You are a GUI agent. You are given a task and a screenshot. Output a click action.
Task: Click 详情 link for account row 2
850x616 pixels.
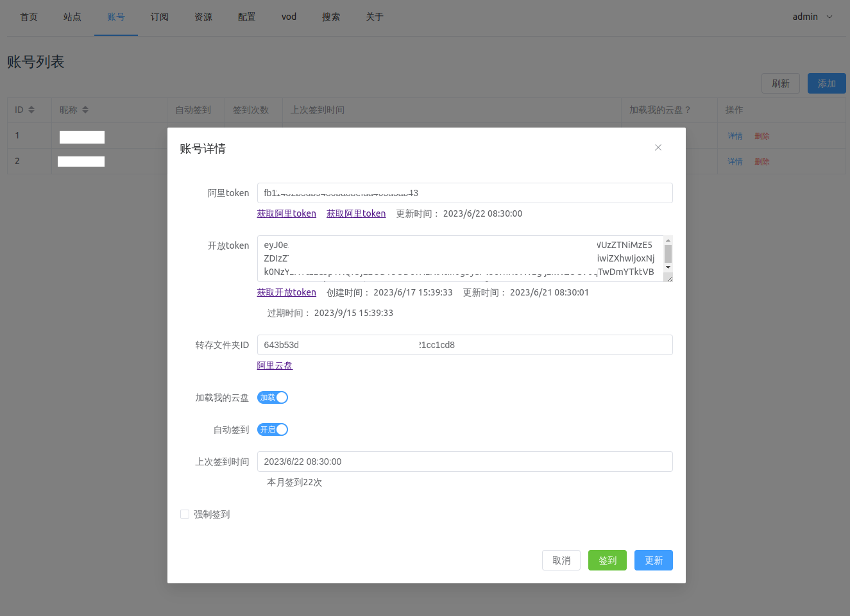[x=735, y=162]
